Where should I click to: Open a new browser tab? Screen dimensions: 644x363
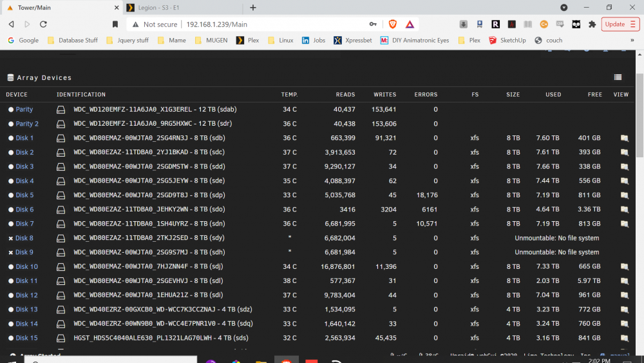253,8
